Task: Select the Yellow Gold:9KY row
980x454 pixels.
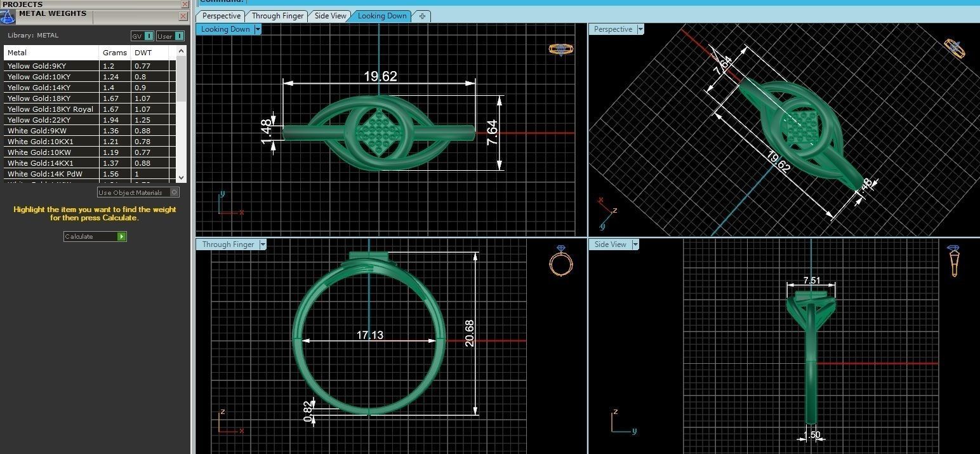Action: tap(89, 66)
